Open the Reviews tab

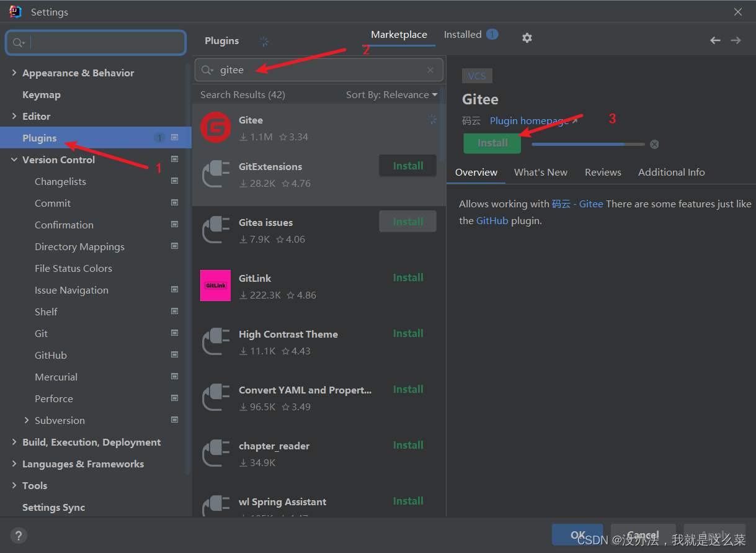603,172
